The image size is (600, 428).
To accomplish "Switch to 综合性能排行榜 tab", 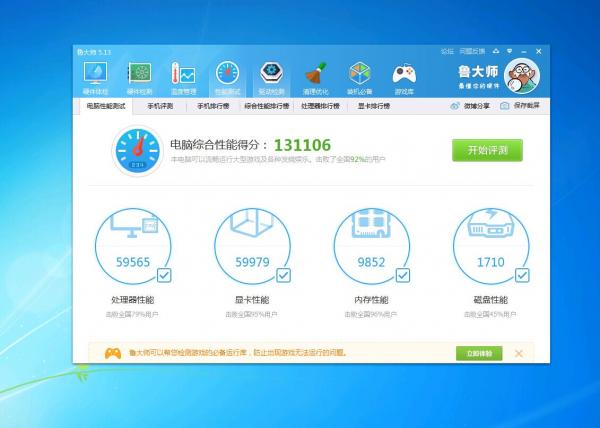I will point(267,106).
